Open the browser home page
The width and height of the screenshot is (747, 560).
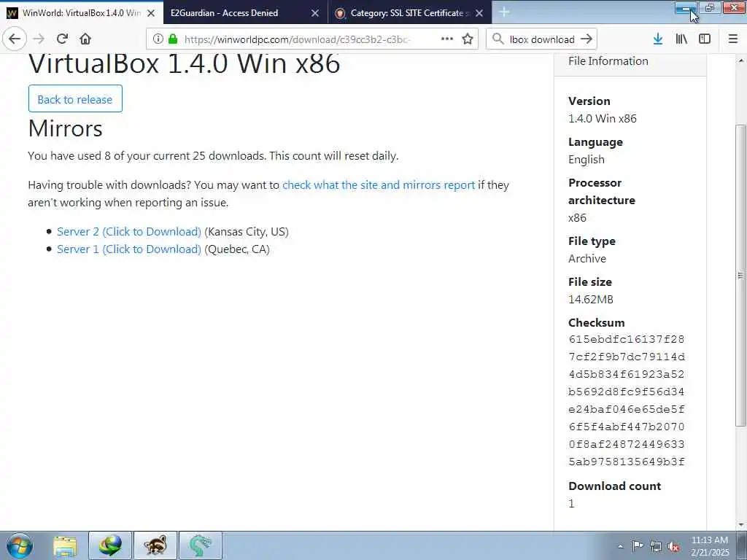85,39
